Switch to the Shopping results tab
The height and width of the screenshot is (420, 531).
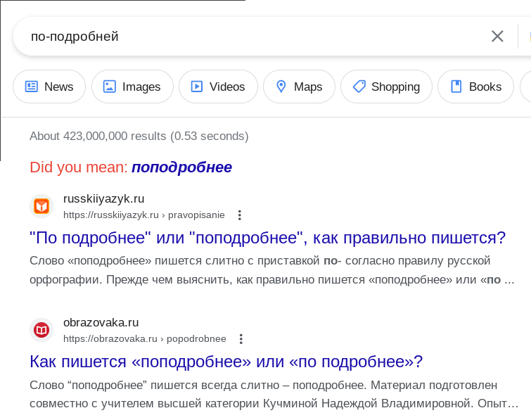tap(386, 87)
